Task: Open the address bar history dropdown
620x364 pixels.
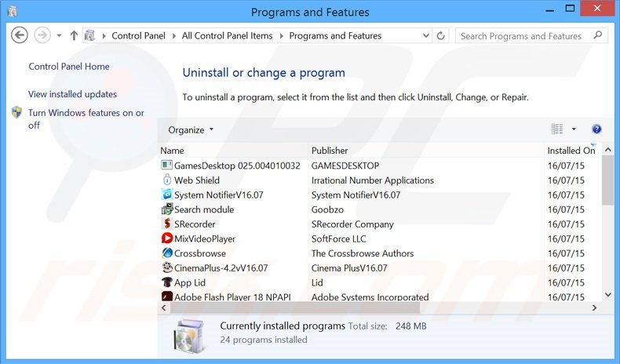Action: pyautogui.click(x=425, y=36)
